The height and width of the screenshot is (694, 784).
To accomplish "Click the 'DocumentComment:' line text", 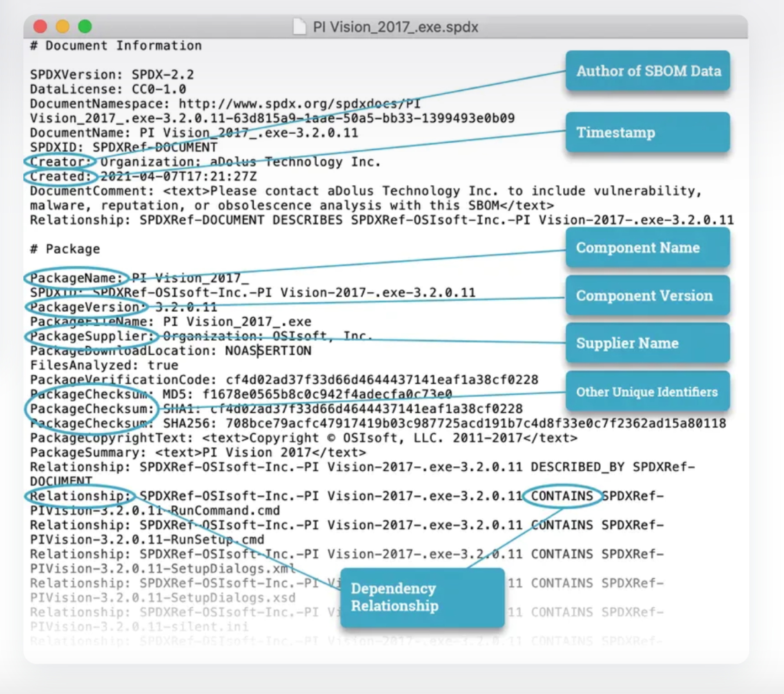I will [x=366, y=198].
